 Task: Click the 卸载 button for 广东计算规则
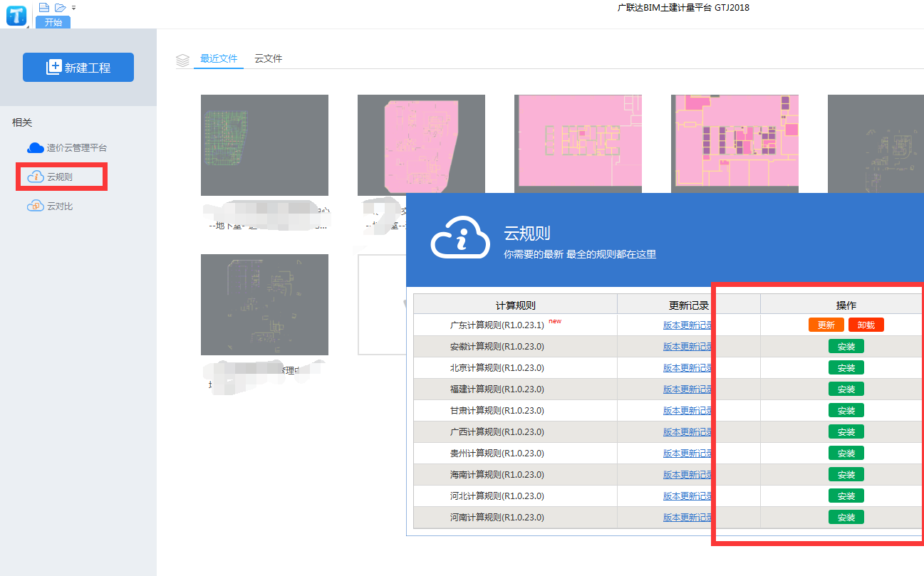click(866, 325)
